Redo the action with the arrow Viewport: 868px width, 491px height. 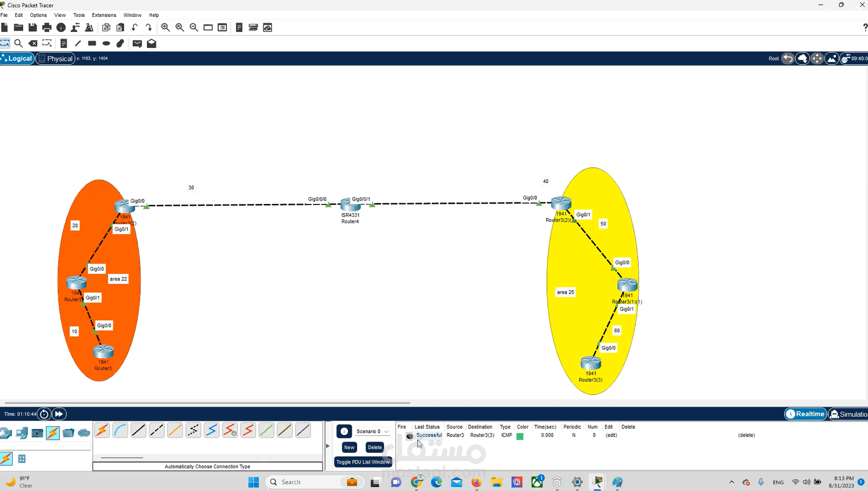tap(149, 28)
